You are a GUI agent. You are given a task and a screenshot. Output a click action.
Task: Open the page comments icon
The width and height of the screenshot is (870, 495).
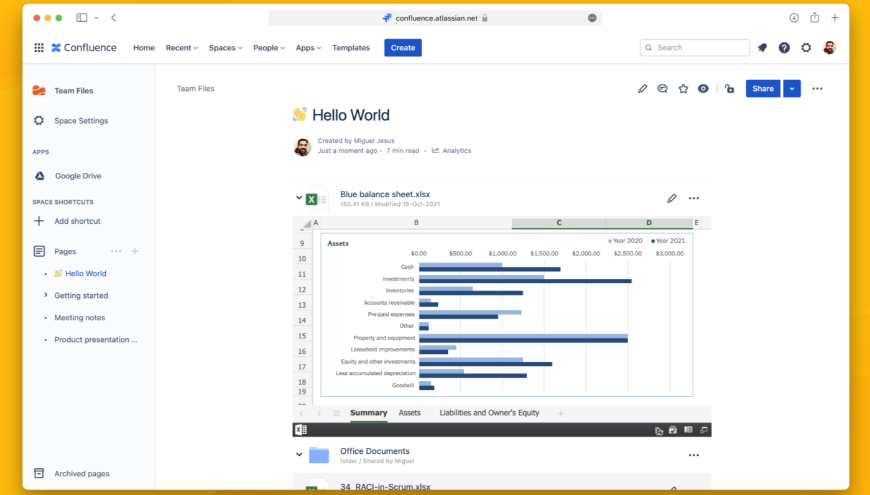(662, 89)
